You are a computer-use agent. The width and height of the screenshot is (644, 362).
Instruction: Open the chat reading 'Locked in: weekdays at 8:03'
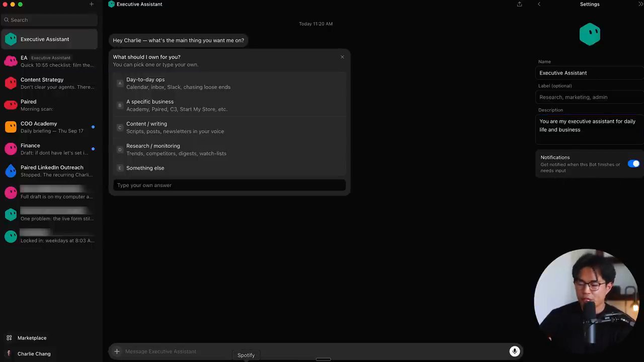tap(49, 236)
